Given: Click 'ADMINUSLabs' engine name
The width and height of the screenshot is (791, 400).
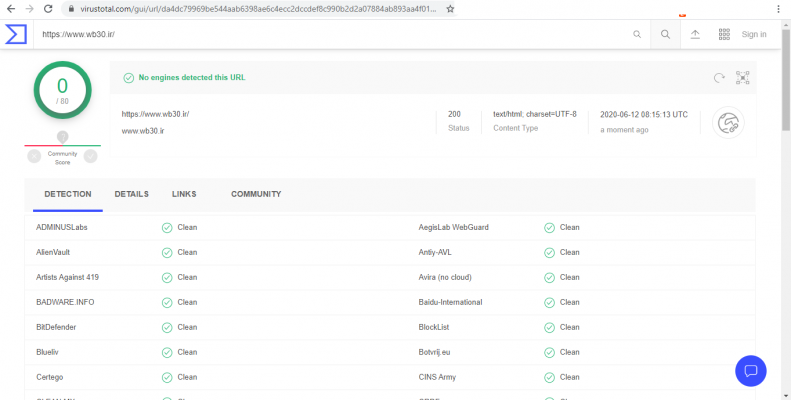Looking at the screenshot, I should (x=62, y=227).
